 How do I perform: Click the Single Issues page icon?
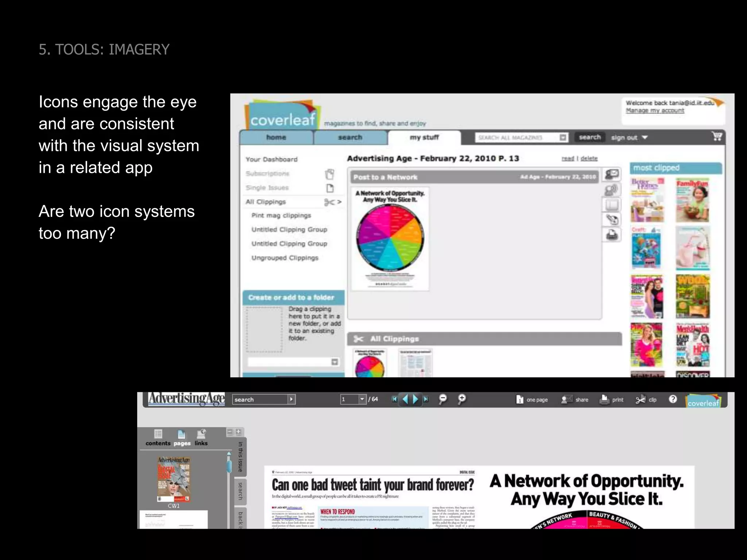tap(330, 188)
